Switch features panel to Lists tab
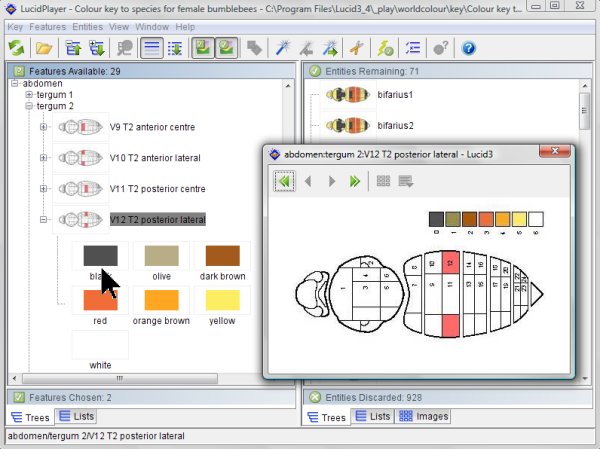The image size is (600, 449). tap(76, 416)
